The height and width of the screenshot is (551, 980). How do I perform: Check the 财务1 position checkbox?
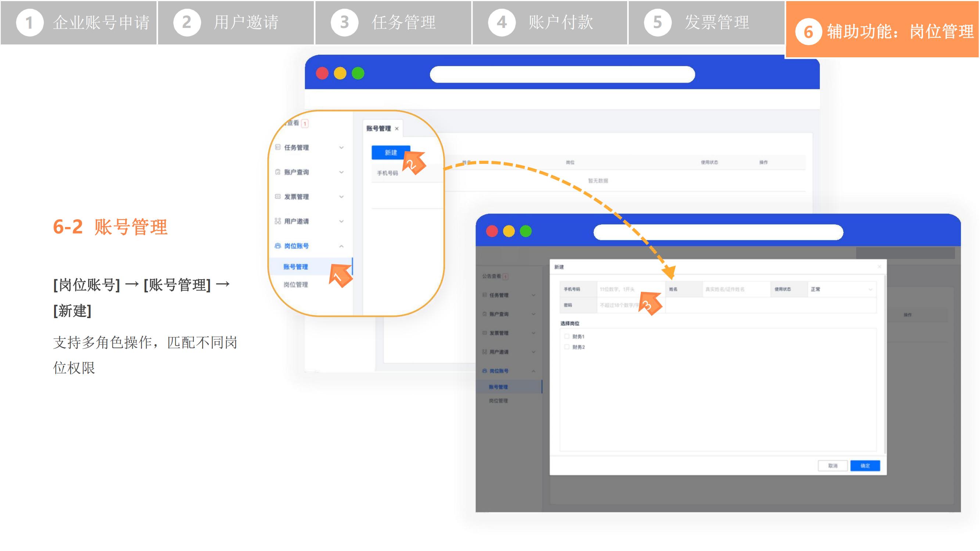(x=567, y=336)
